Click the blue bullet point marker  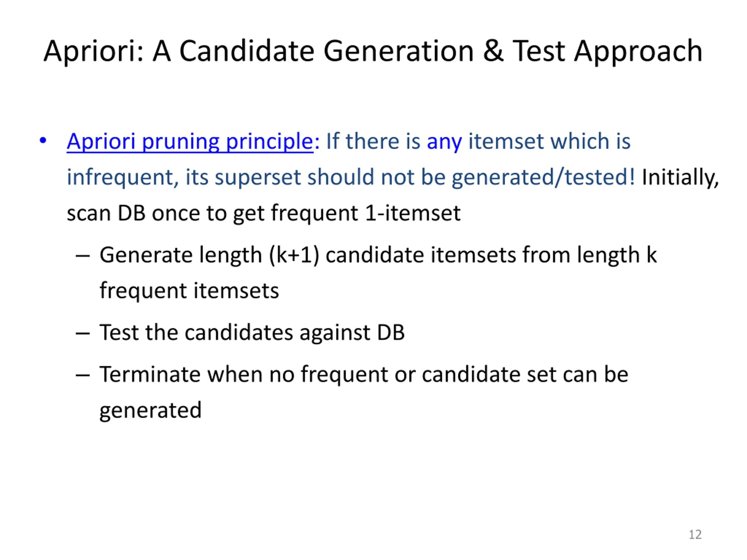coord(43,140)
